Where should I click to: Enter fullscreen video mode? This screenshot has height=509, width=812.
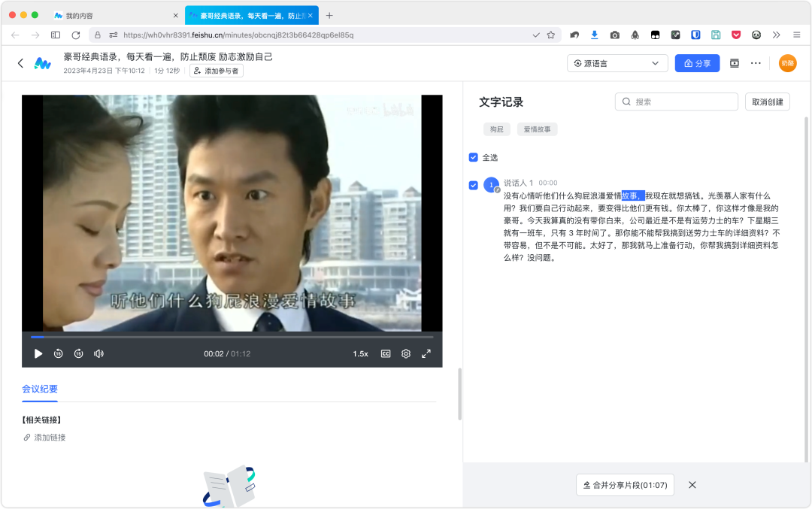point(426,353)
